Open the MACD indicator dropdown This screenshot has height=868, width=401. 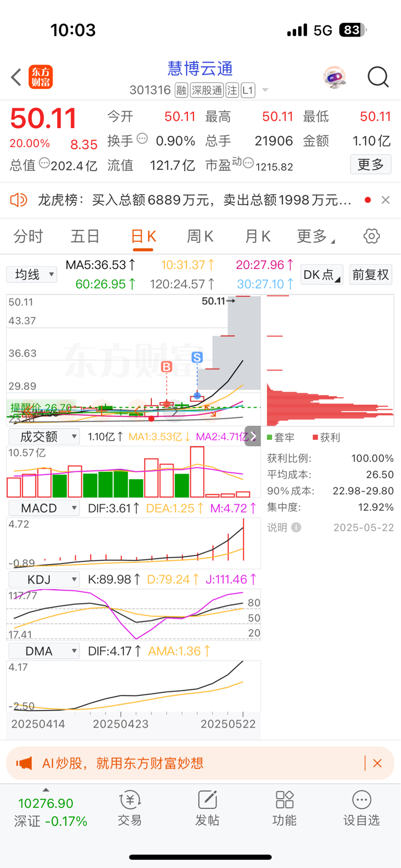[43, 508]
